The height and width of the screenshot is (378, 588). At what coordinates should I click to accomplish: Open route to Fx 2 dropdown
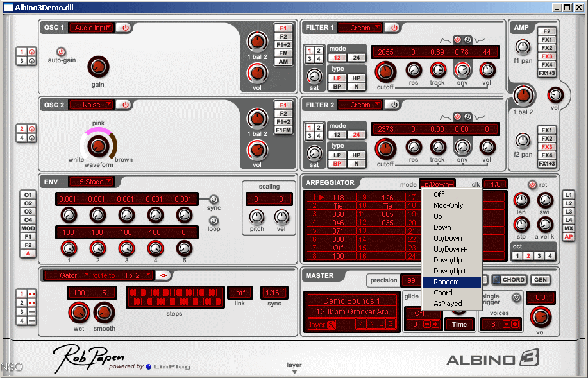coord(137,275)
